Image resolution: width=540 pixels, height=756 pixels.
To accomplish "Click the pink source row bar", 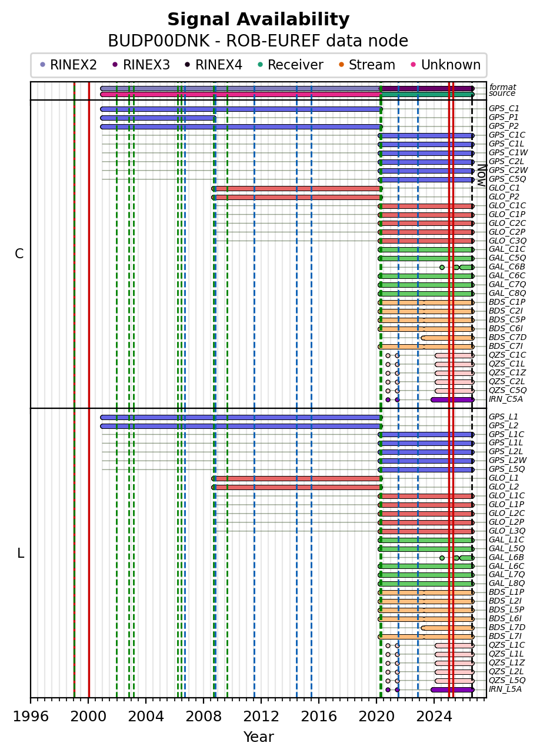I will pos(241,94).
